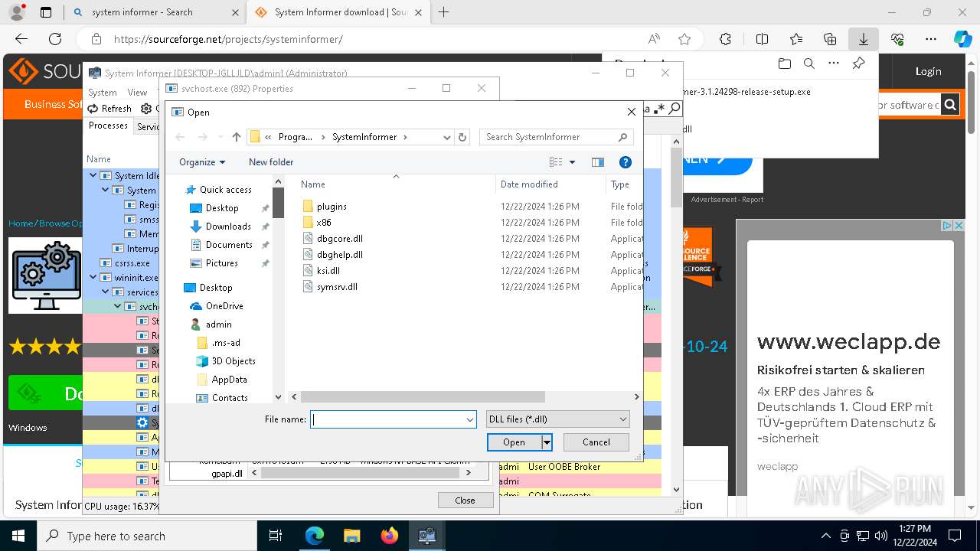The height and width of the screenshot is (551, 980).
Task: Reload the SourceForge page in Edge
Action: pos(55,39)
